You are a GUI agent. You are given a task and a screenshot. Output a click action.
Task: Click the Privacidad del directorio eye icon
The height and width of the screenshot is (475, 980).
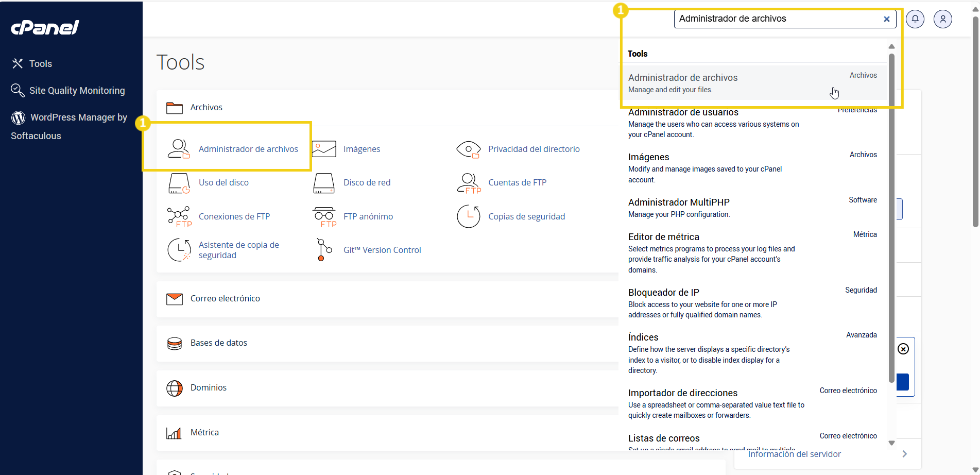tap(468, 149)
